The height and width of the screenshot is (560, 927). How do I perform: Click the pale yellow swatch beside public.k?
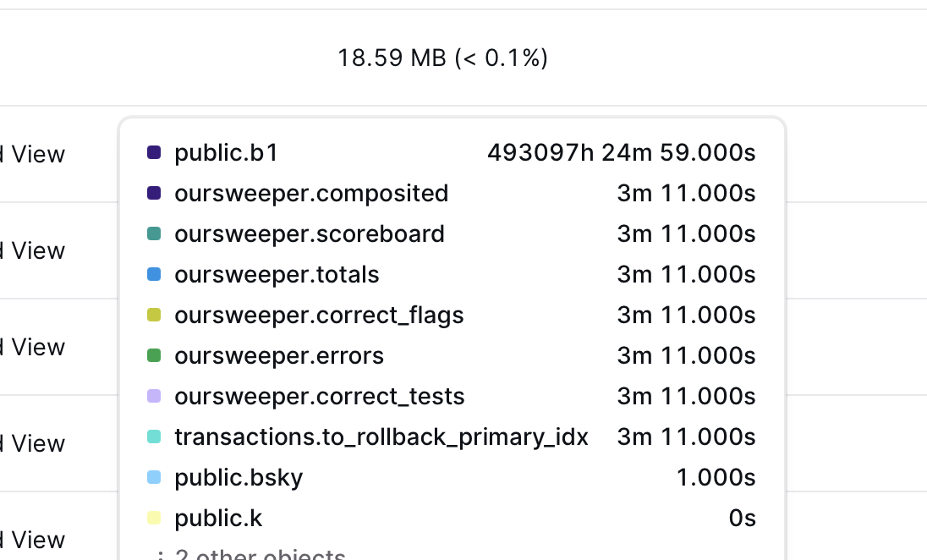click(154, 518)
